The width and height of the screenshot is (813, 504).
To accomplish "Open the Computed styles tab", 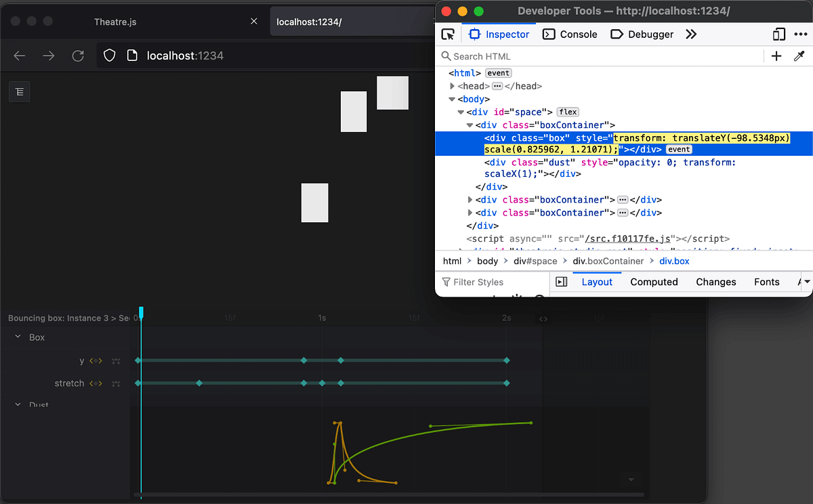I will click(654, 282).
